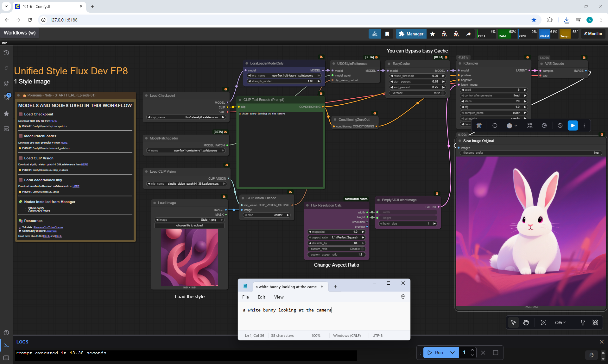The image size is (608, 364).
Task: Delete selected node with trash icon
Action: [479, 126]
